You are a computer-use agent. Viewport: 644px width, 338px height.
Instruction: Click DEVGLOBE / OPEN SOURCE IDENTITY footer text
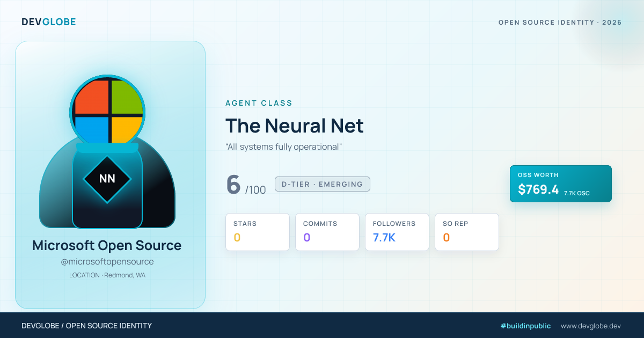pos(86,326)
